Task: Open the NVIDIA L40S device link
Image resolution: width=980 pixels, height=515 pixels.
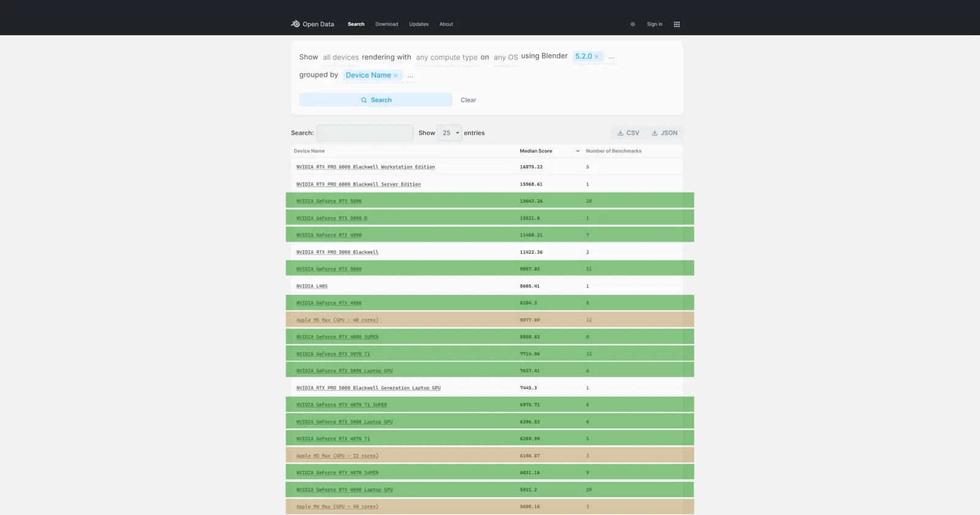Action: click(x=312, y=287)
